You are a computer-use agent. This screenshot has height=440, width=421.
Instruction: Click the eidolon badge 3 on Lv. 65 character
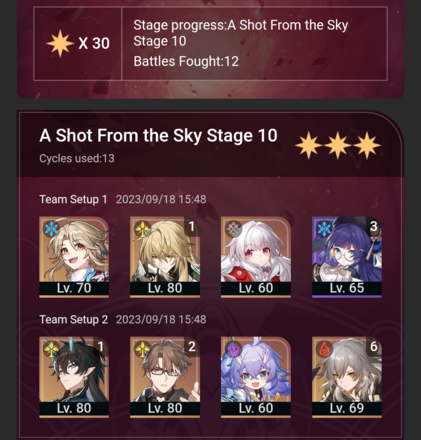(374, 227)
